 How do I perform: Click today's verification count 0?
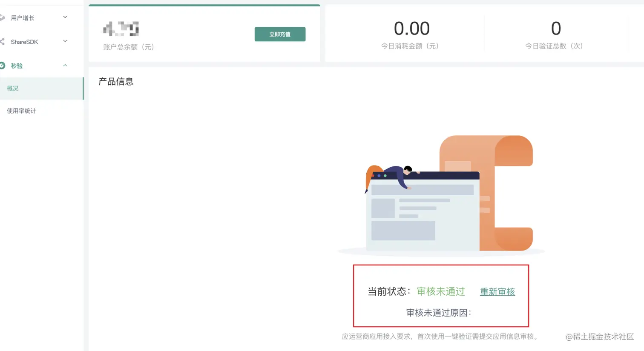[555, 29]
